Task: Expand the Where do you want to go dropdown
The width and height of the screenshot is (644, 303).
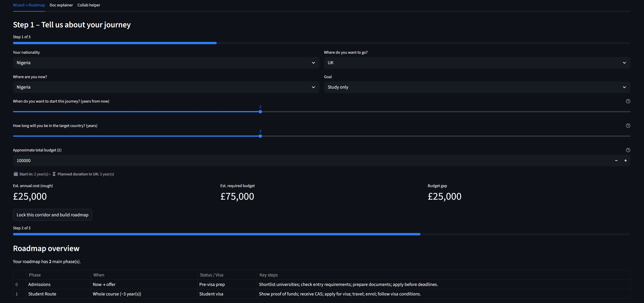Action: 477,63
